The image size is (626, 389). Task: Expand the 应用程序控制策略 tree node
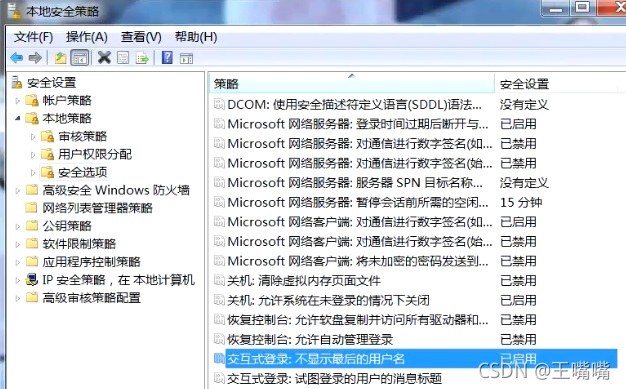pos(18,262)
